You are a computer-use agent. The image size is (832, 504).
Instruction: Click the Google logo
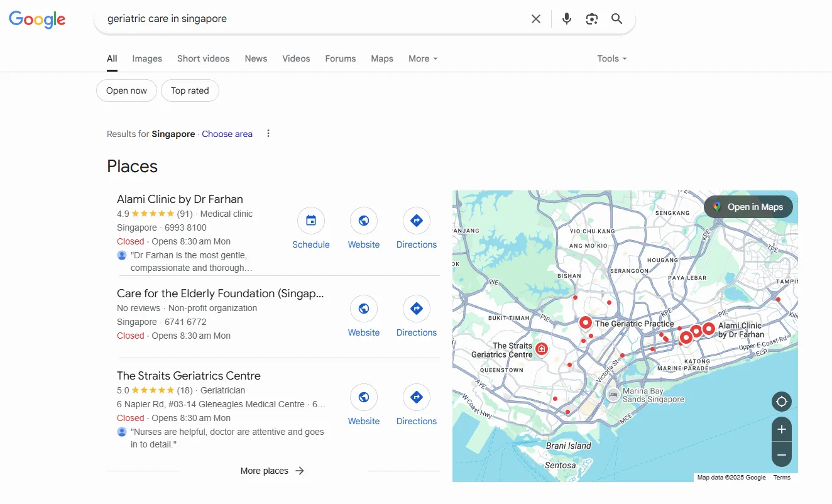(x=37, y=19)
